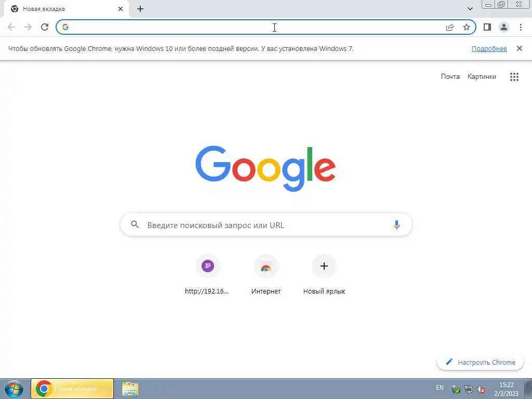The width and height of the screenshot is (532, 399).
Task: Go forward with the forward arrow
Action: (x=28, y=27)
